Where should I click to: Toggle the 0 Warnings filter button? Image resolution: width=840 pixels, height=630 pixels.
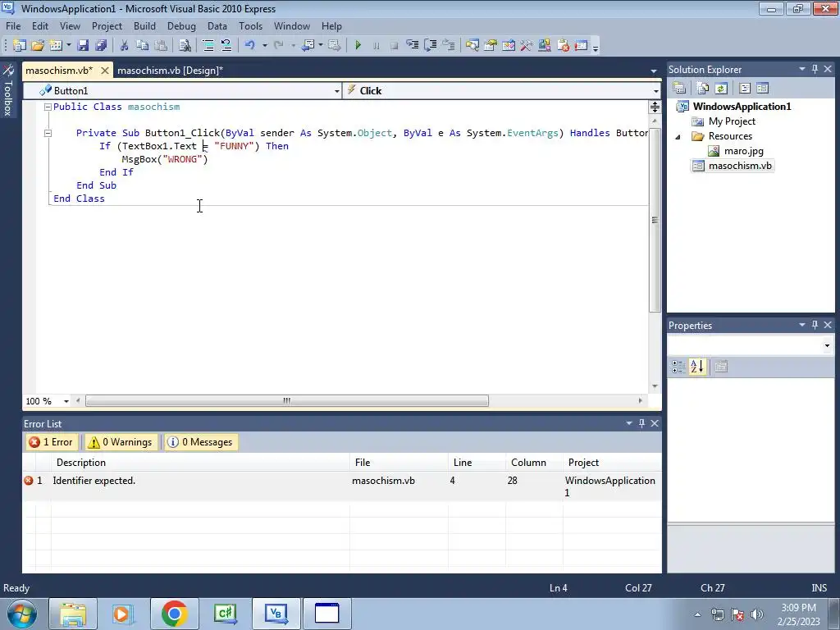121,442
